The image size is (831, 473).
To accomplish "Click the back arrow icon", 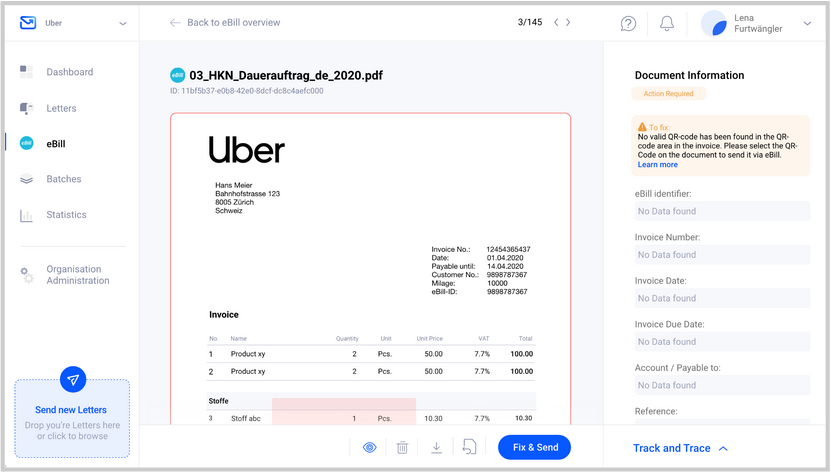I will [x=175, y=22].
